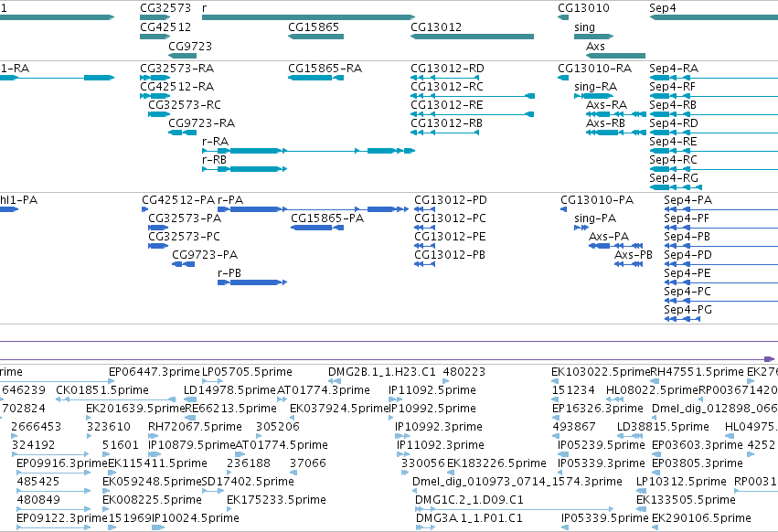
Task: Select protein CG32573-PC
Action: pos(185,237)
